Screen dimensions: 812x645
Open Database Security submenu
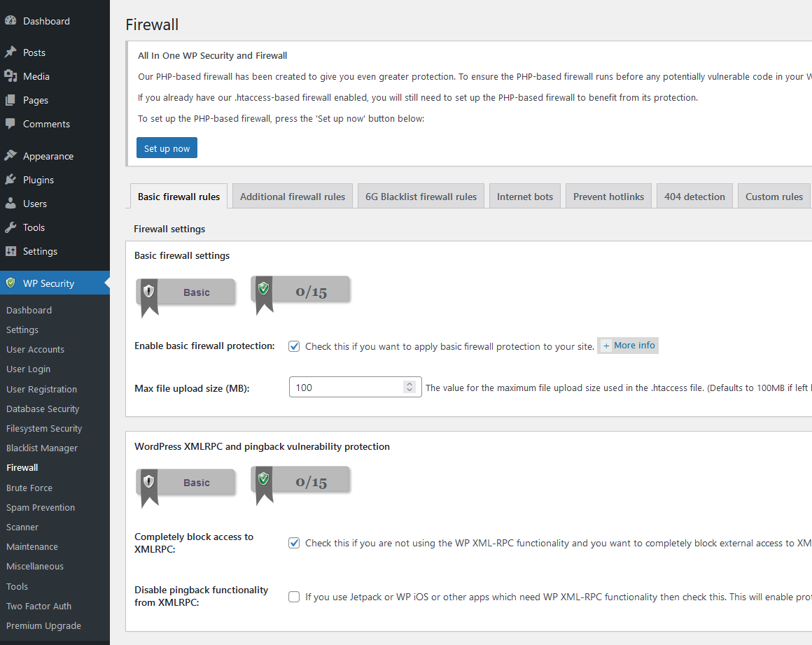click(43, 409)
